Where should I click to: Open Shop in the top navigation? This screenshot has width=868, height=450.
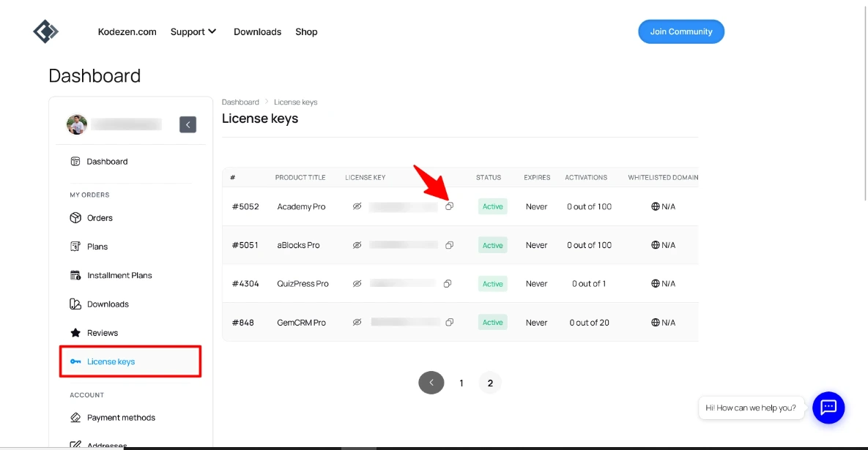[x=306, y=32]
